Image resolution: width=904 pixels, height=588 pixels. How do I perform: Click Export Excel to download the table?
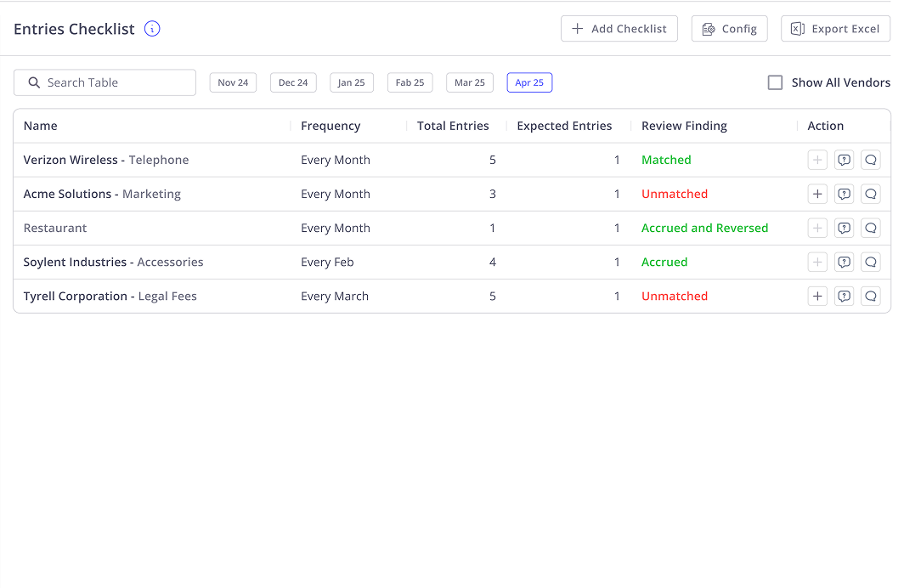click(x=835, y=28)
